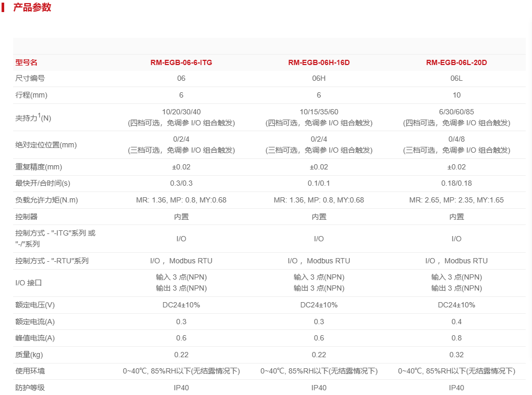Screen dimensions: 532x395
Task: Select the RM-EGB-06H-16D model header
Action: (x=319, y=62)
